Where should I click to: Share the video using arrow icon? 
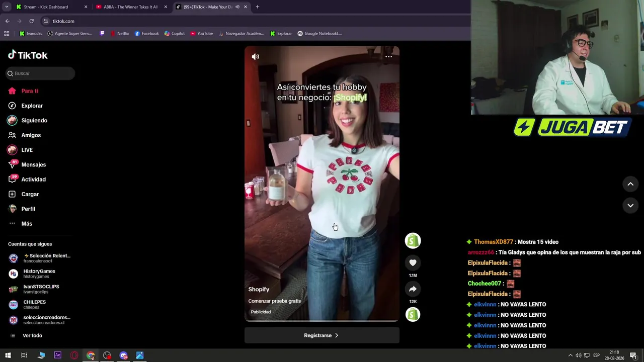pyautogui.click(x=413, y=289)
